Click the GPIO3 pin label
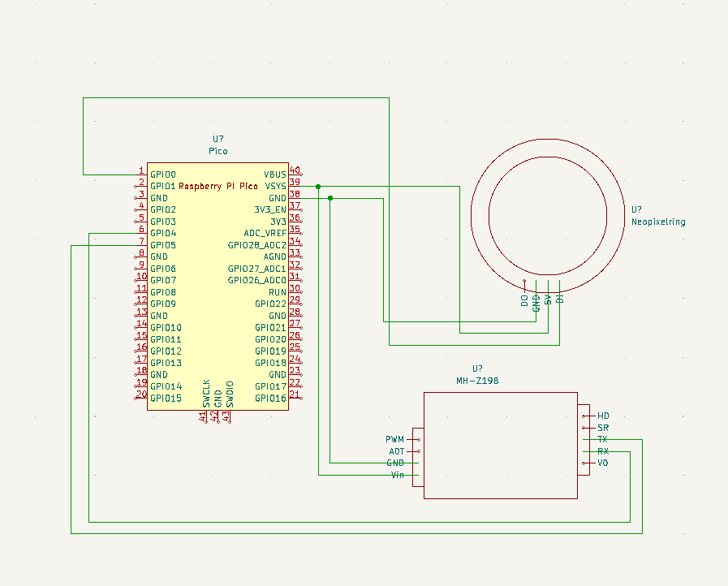The width and height of the screenshot is (728, 586). (x=163, y=222)
